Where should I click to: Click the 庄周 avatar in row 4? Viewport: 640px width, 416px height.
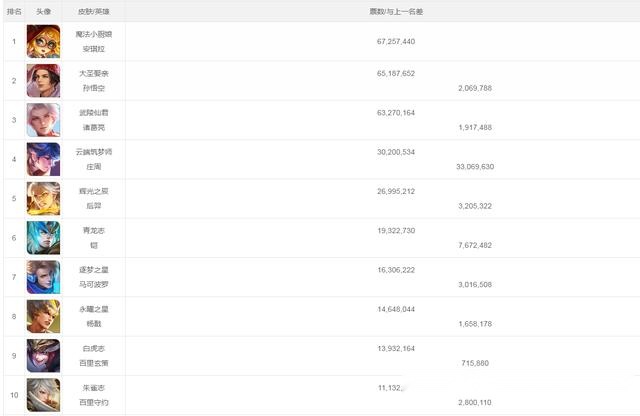43,159
